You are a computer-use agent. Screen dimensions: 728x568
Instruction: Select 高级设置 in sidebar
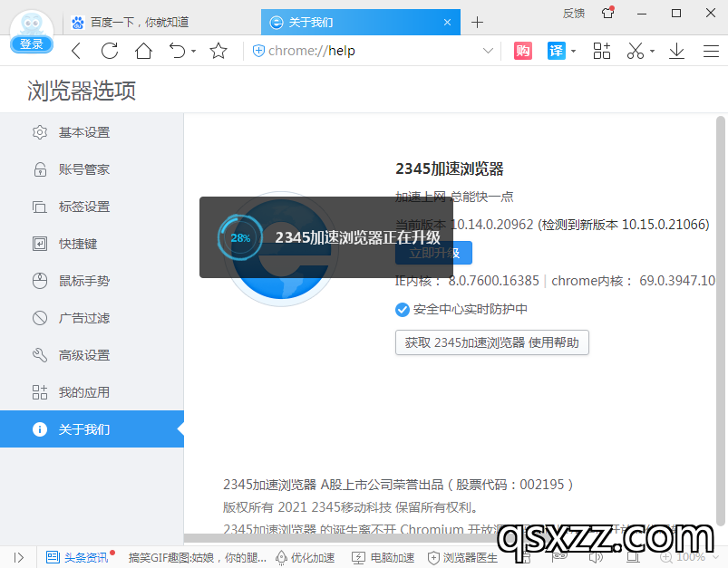pos(92,355)
